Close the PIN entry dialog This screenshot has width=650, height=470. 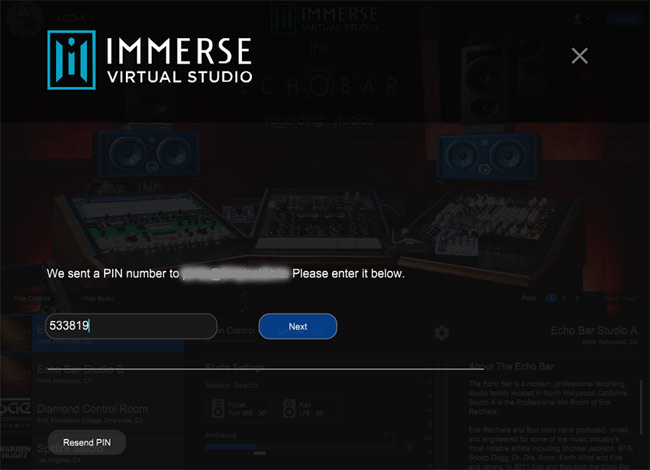tap(579, 56)
